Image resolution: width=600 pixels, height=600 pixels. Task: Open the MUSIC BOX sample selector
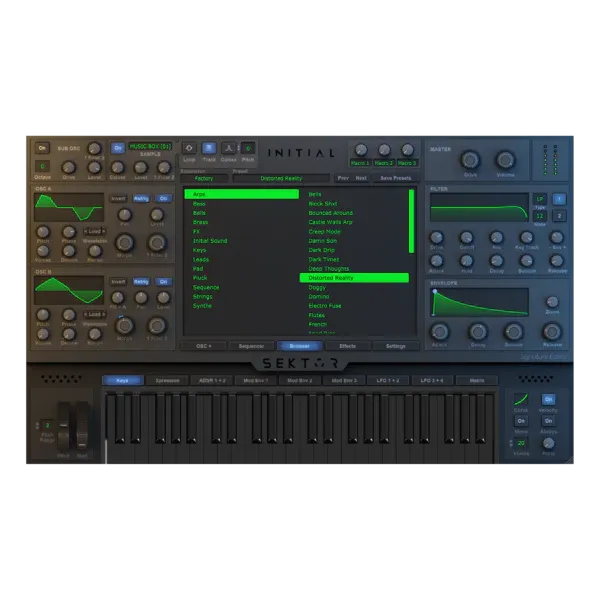pos(150,147)
